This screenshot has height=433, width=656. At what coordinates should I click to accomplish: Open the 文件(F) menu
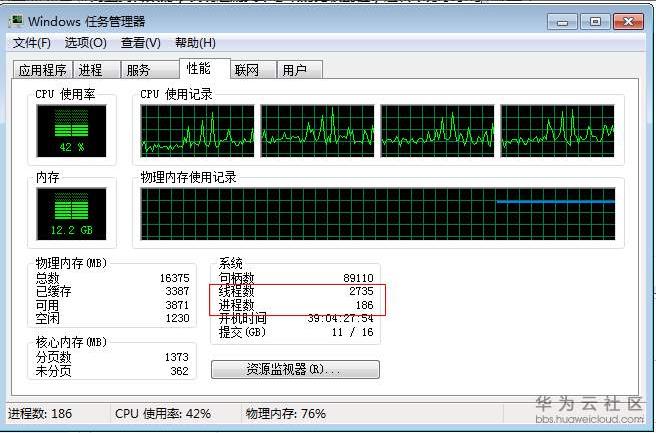click(x=32, y=43)
